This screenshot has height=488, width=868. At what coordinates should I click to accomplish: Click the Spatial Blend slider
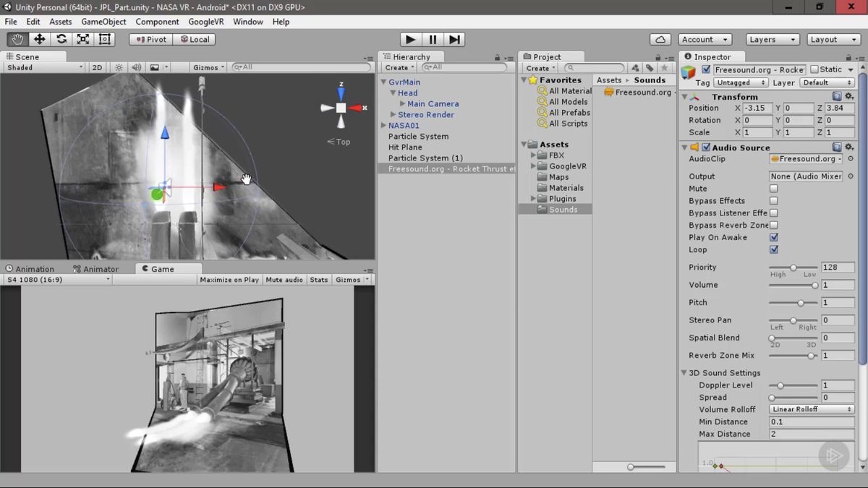(793, 338)
